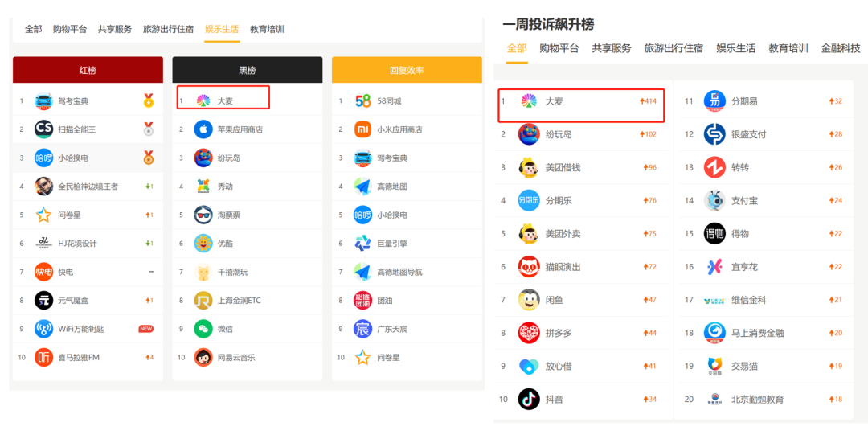
Task: Select 全部 tab in 一周投诉飙升榜
Action: (517, 48)
